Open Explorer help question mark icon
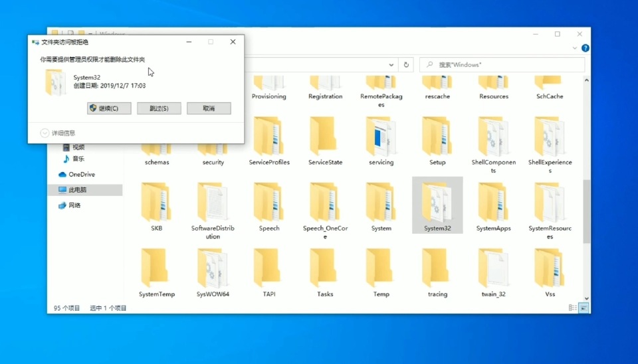Viewport: 638px width, 364px height. pyautogui.click(x=585, y=48)
